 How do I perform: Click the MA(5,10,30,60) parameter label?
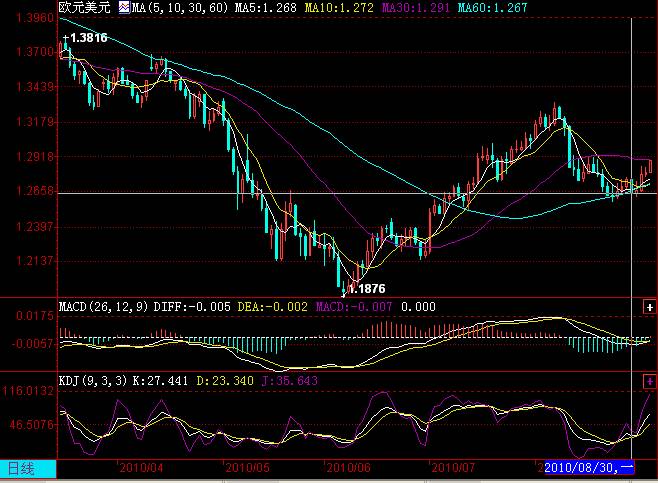point(180,8)
